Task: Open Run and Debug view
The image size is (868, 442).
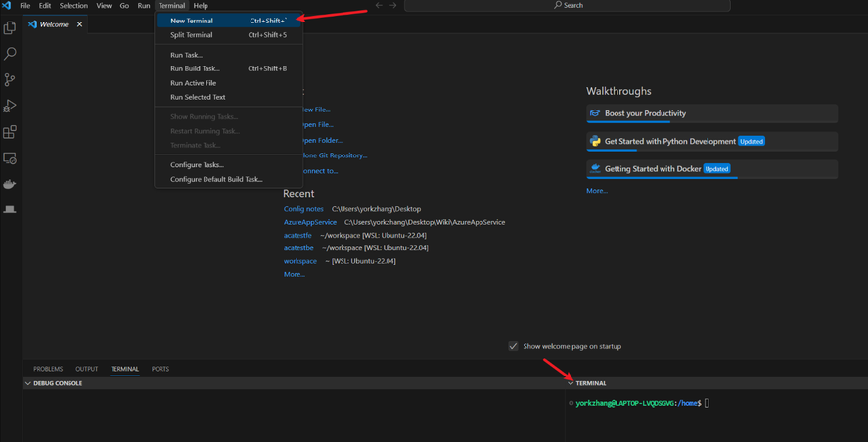Action: click(10, 106)
